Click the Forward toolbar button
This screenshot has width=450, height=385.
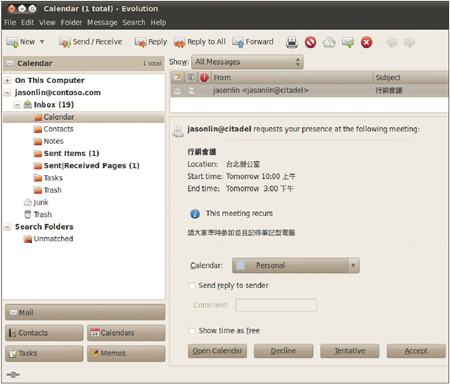tap(253, 42)
